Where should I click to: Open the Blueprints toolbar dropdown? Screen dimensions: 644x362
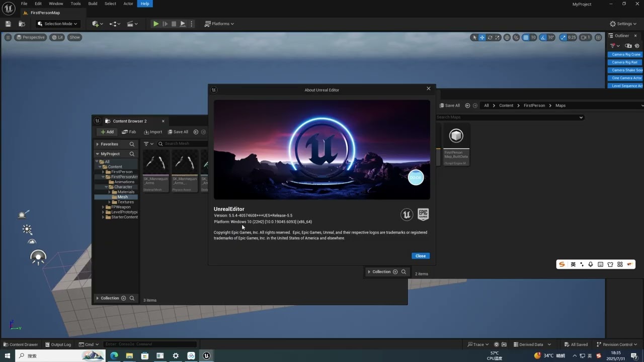click(x=115, y=24)
